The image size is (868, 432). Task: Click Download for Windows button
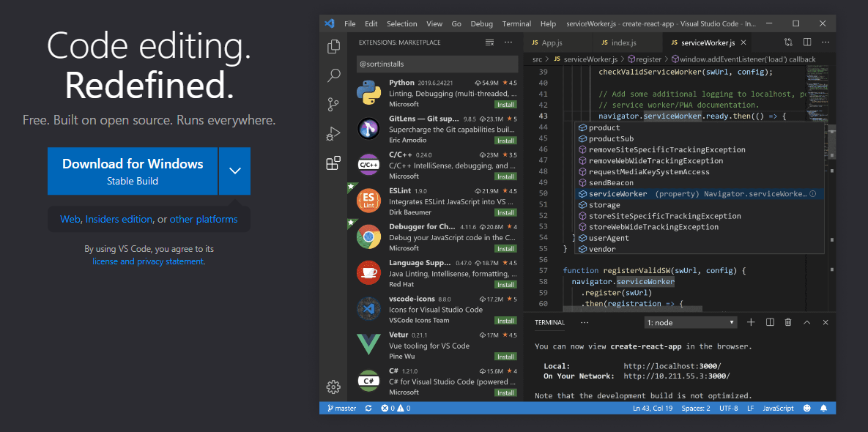point(133,171)
